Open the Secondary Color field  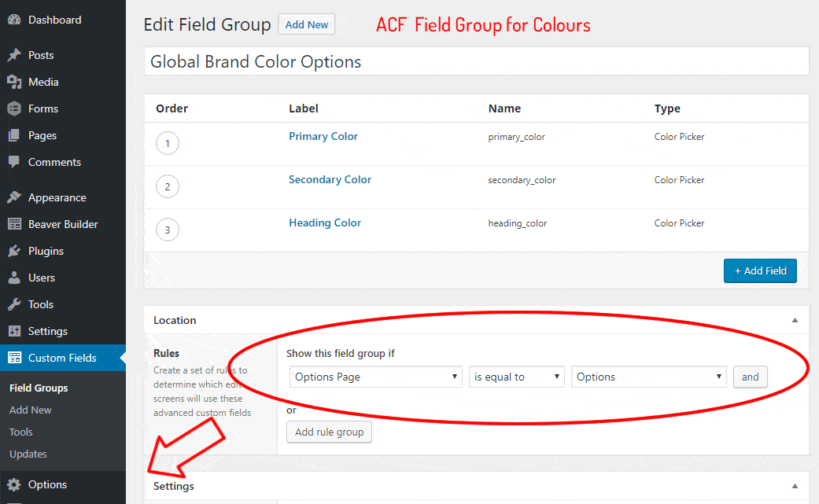coord(330,179)
